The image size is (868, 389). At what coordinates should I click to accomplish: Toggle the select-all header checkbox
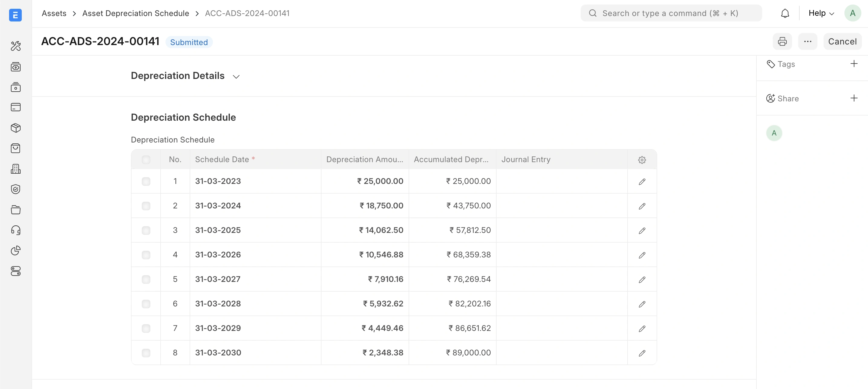pyautogui.click(x=146, y=160)
